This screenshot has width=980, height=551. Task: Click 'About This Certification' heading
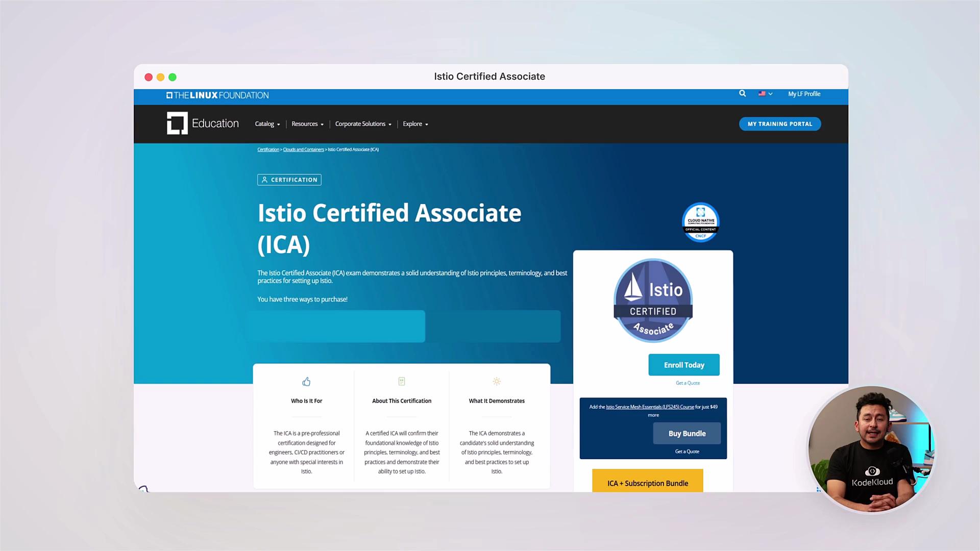tap(402, 401)
